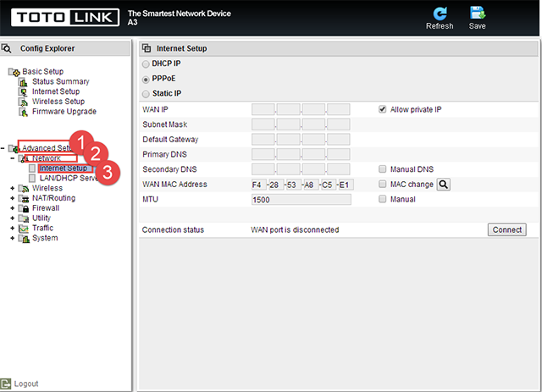Expand the Wireless tree node
This screenshot has height=392, width=542.
pyautogui.click(x=13, y=189)
